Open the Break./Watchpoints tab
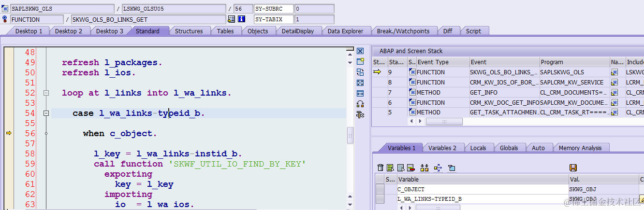Screen dimensions: 644x210 (403, 31)
